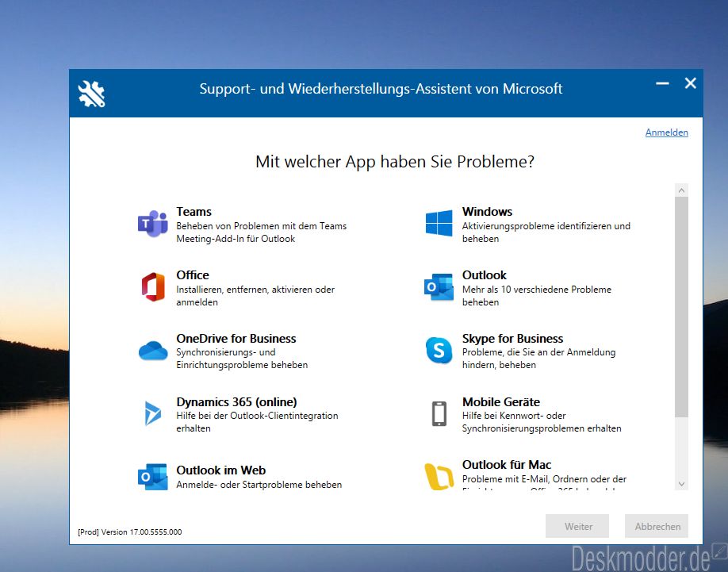This screenshot has width=728, height=572.
Task: Click "Mehr als 10 verschiedene Probleme beheben" text
Action: click(x=537, y=296)
